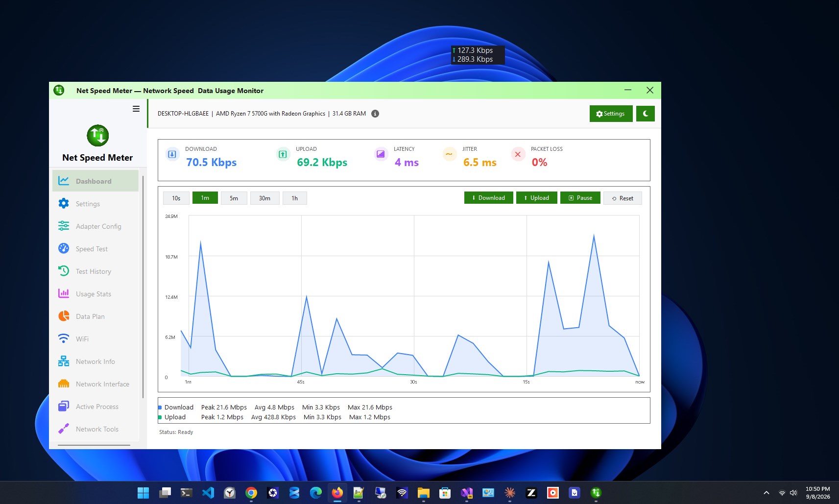Open Dashboard in the sidebar
The width and height of the screenshot is (839, 504).
coord(96,181)
